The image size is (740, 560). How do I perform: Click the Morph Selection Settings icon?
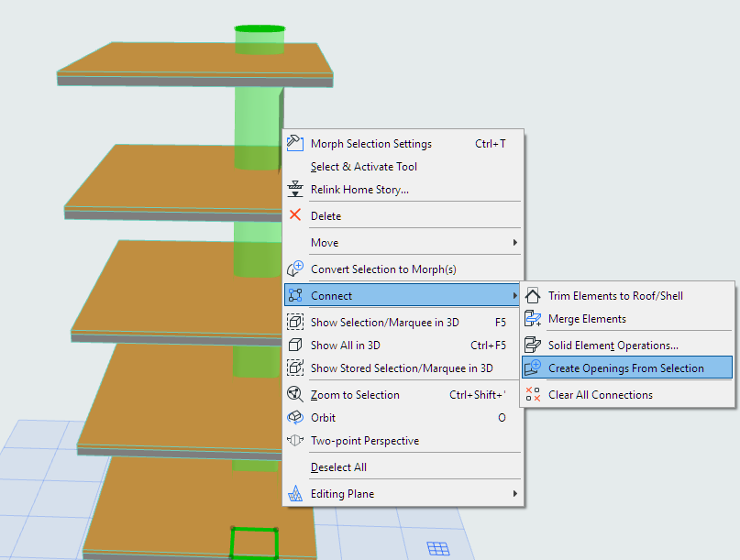click(x=295, y=143)
